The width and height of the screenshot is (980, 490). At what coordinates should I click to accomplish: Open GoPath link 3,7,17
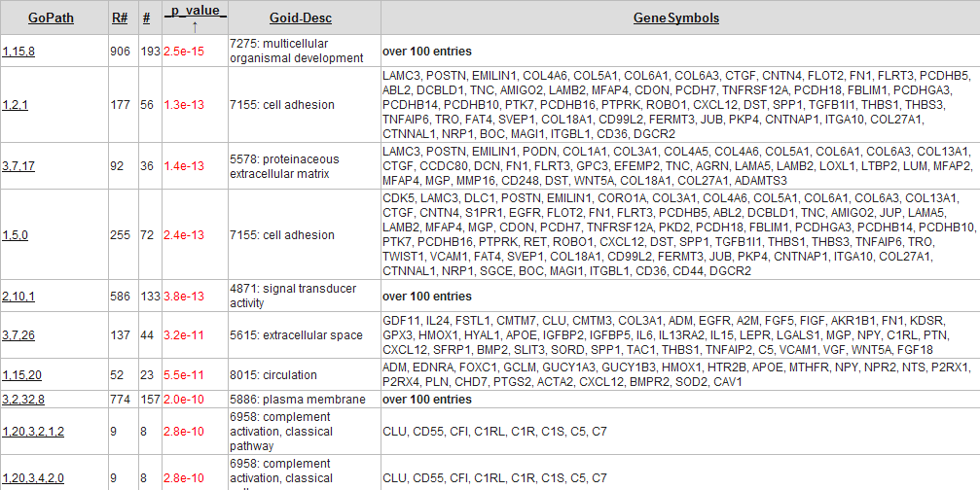(18, 164)
